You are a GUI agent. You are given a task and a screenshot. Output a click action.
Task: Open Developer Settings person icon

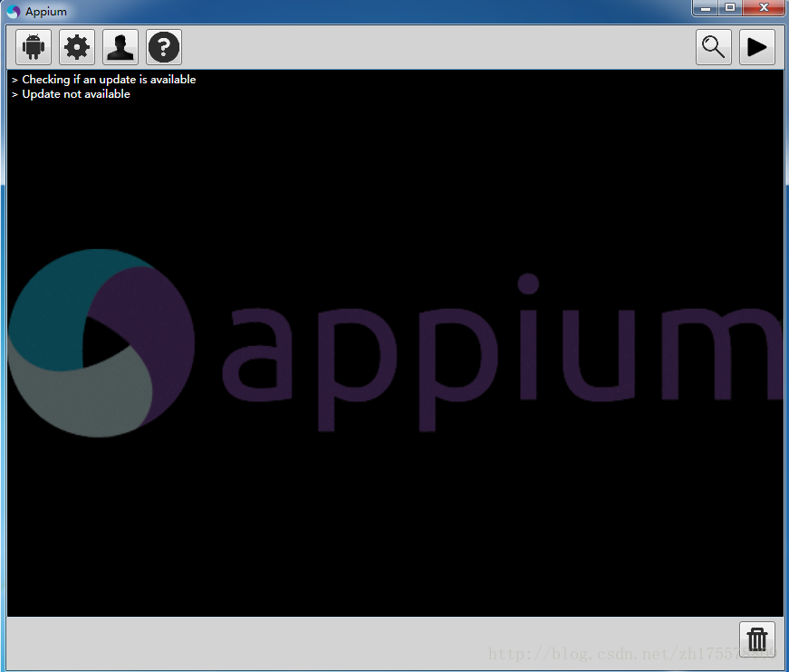120,47
